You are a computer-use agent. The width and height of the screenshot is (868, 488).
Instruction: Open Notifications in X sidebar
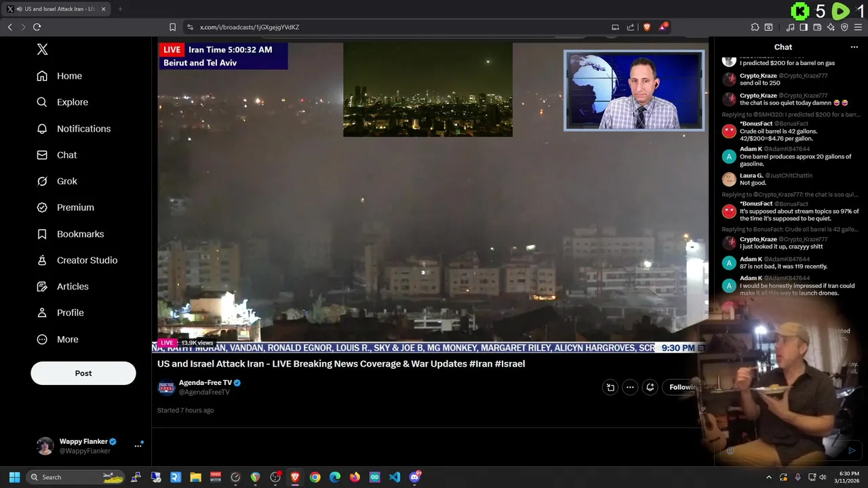74,129
